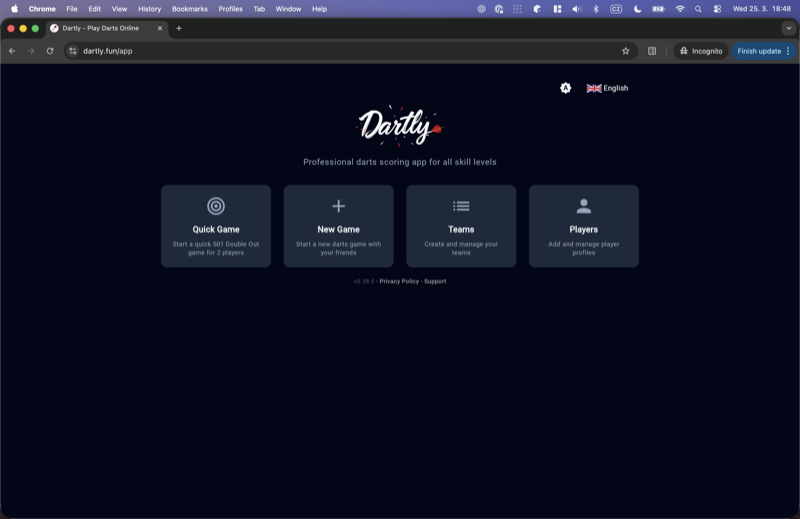Reload the Dartly page
The width and height of the screenshot is (800, 519).
pos(50,51)
